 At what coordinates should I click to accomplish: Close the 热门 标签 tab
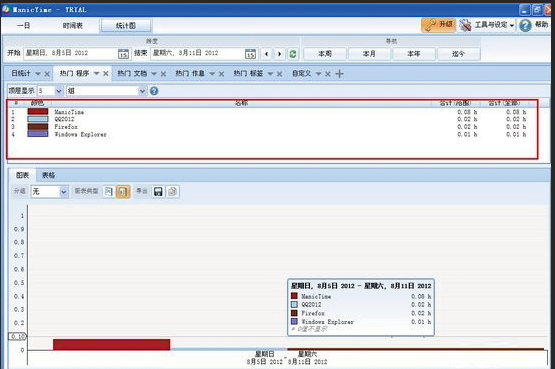tap(279, 74)
